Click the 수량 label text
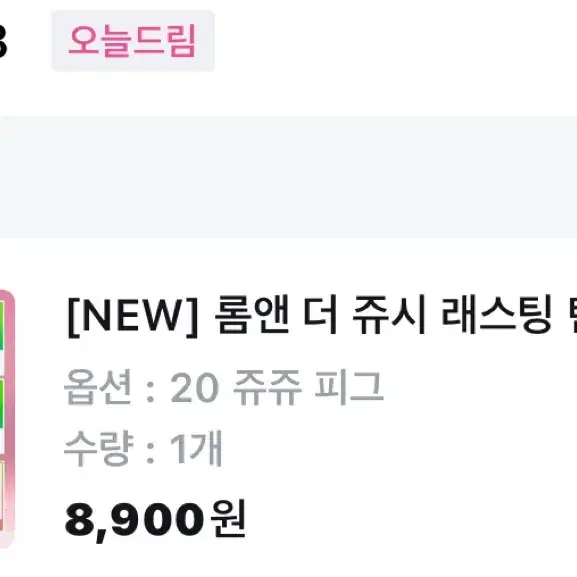This screenshot has width=577, height=577. [98, 448]
